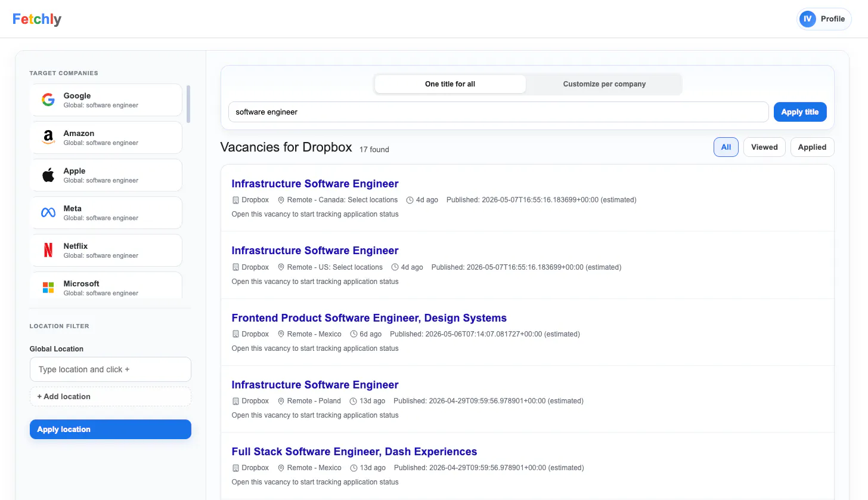Click location pin icon beside Remote - Canada
The width and height of the screenshot is (868, 500).
tap(281, 200)
